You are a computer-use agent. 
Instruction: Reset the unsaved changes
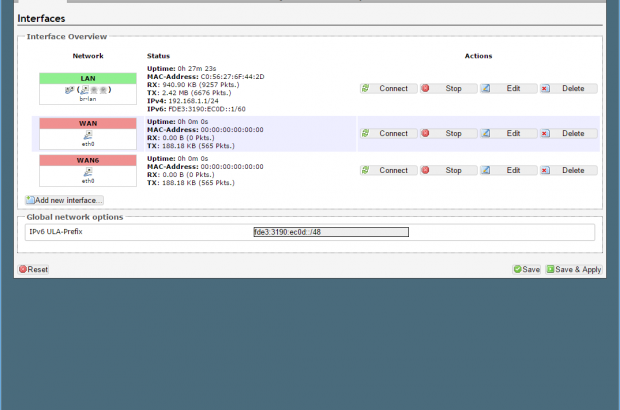click(x=33, y=269)
